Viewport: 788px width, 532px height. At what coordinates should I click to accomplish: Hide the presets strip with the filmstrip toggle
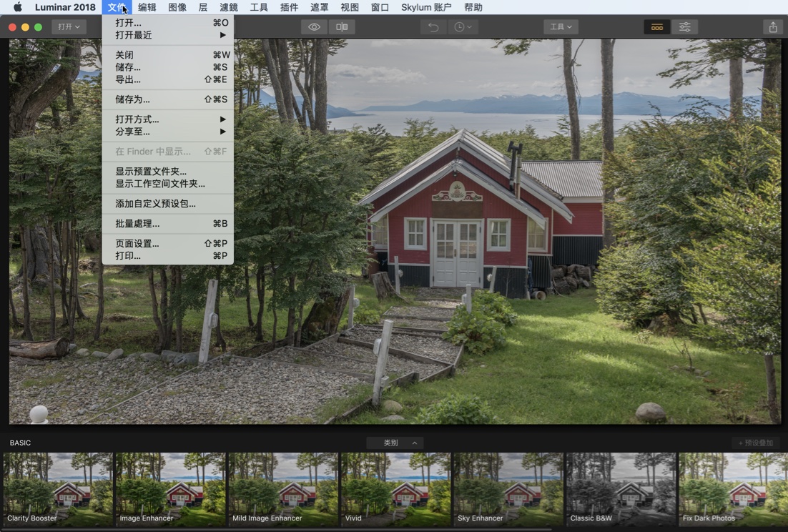click(x=658, y=26)
